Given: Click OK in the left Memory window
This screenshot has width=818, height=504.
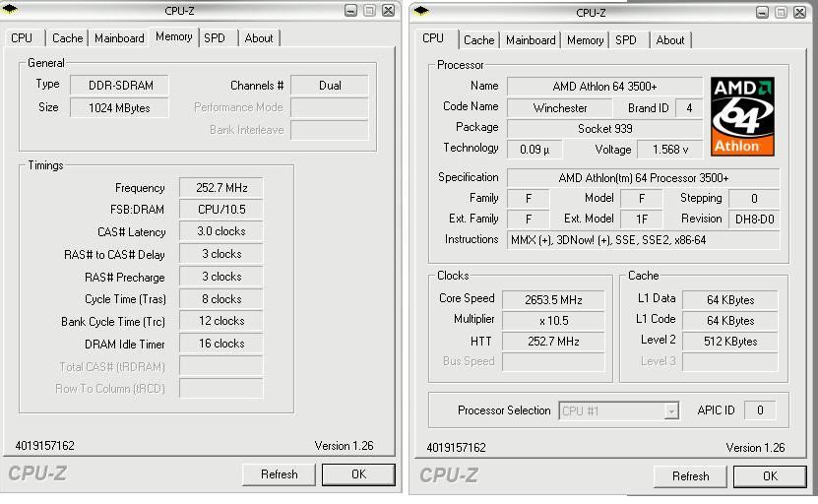Looking at the screenshot, I should (x=358, y=474).
